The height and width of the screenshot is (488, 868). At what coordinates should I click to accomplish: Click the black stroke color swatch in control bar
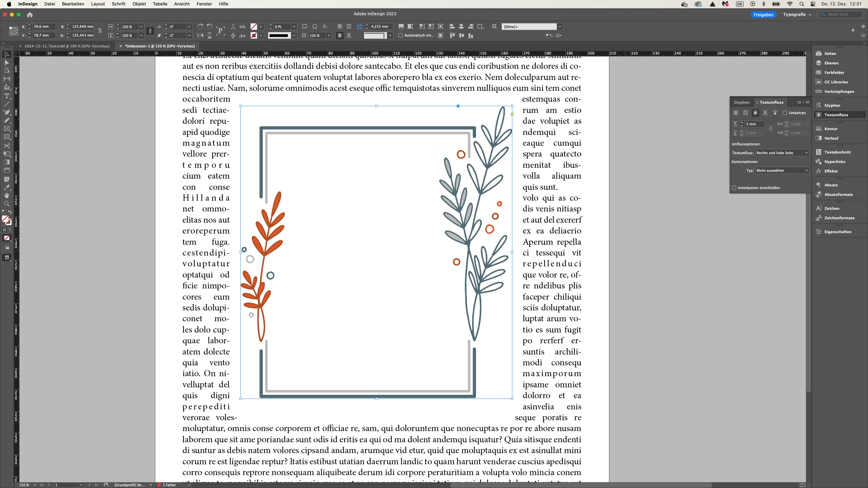coord(279,36)
